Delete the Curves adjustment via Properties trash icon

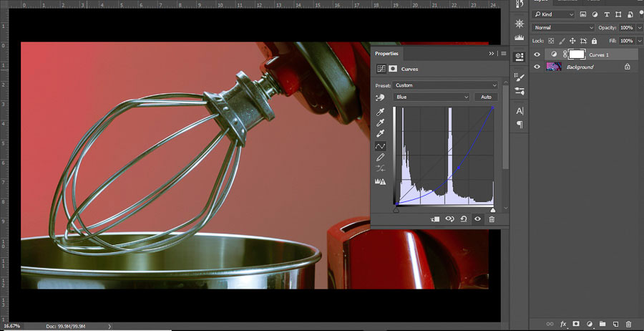click(x=492, y=219)
